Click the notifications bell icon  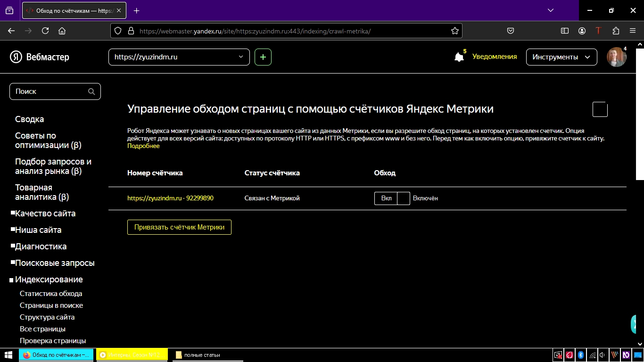(x=459, y=57)
